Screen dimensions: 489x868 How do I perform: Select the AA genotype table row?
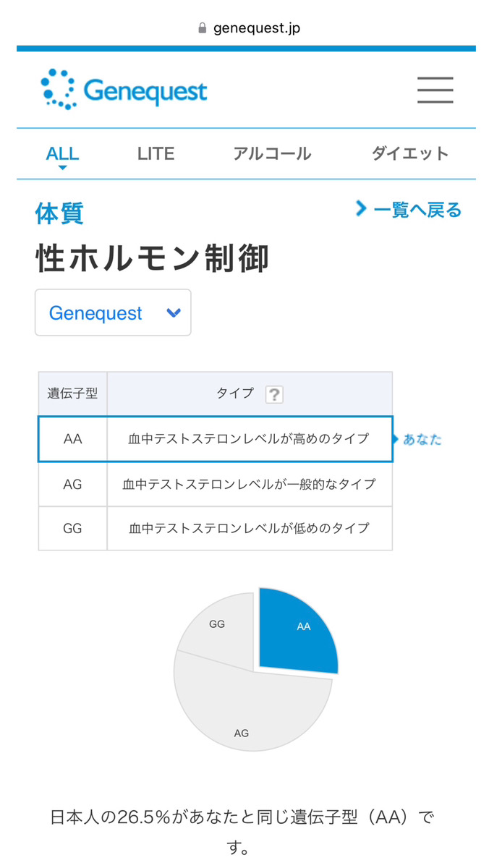(x=215, y=439)
